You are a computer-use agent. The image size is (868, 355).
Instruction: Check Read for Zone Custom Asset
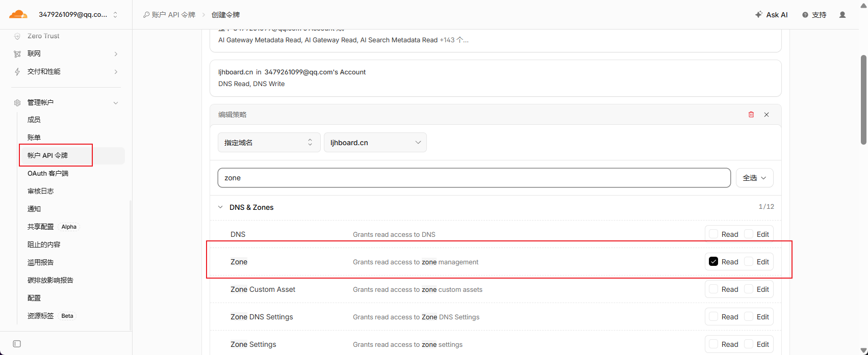tap(713, 289)
